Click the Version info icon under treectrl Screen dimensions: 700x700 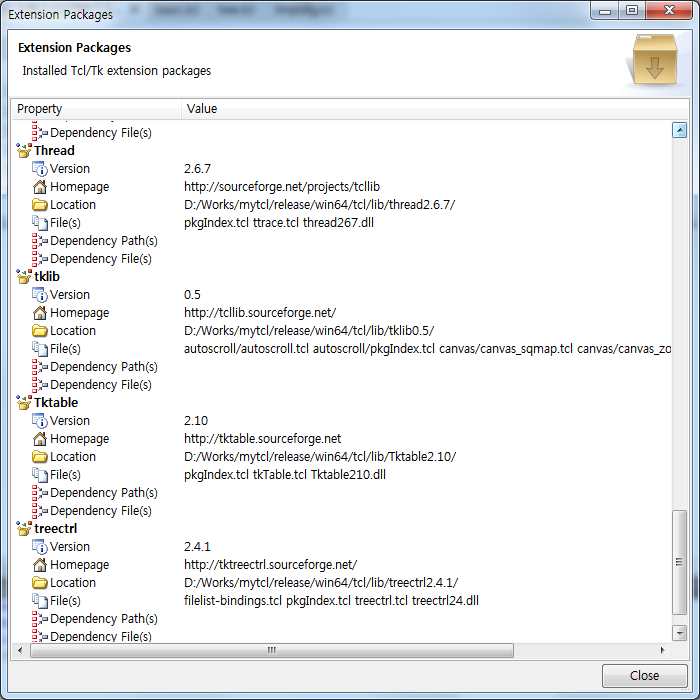(x=40, y=546)
